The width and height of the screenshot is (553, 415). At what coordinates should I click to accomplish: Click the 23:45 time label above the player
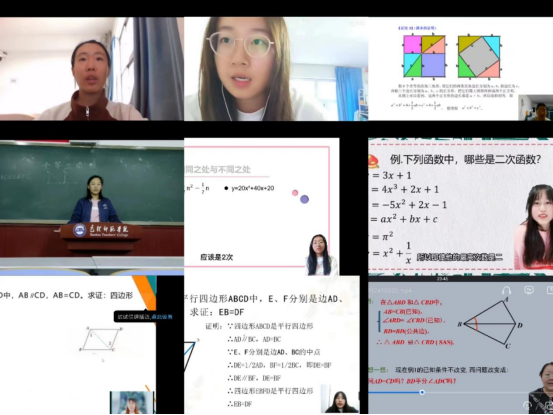442,279
